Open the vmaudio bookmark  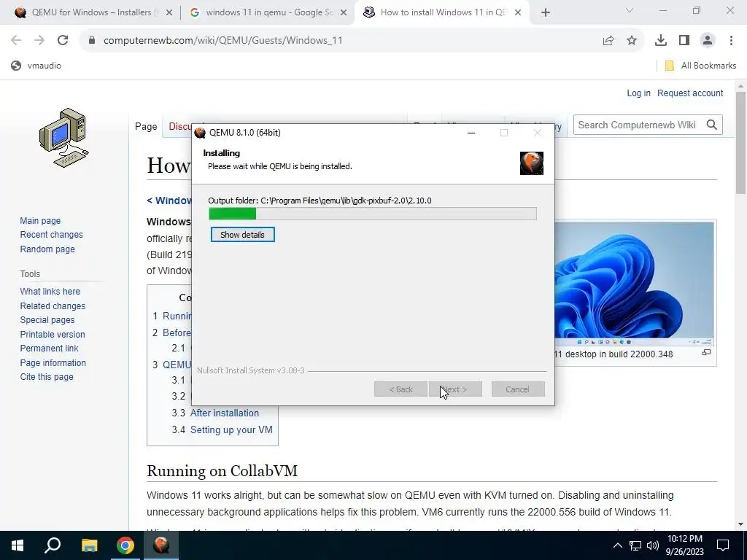pyautogui.click(x=36, y=66)
